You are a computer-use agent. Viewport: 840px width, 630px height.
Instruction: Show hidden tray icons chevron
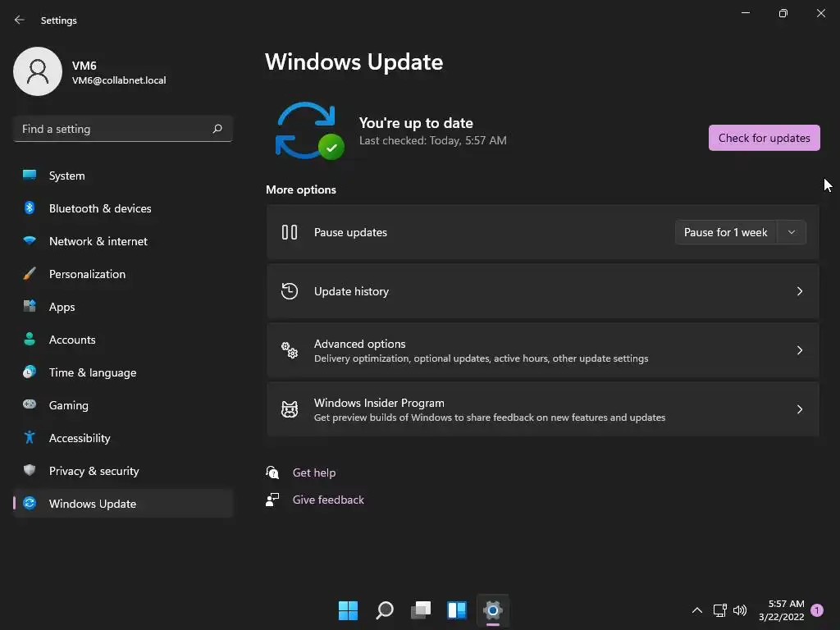point(697,610)
